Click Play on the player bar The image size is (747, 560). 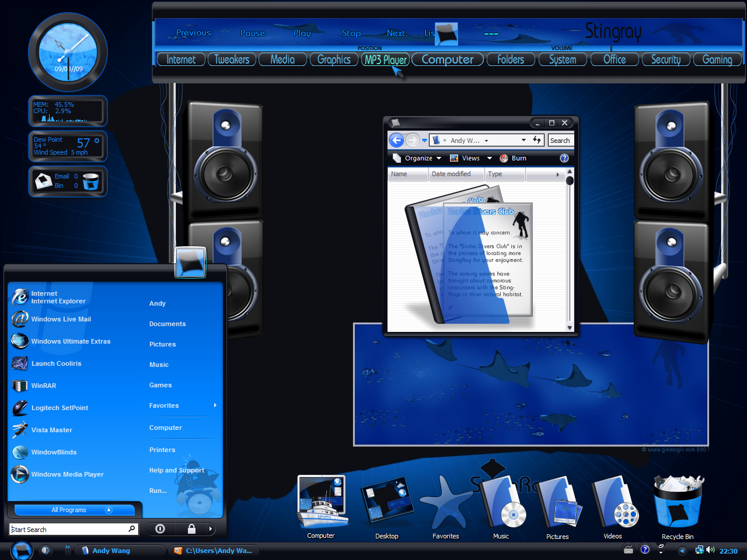point(302,33)
